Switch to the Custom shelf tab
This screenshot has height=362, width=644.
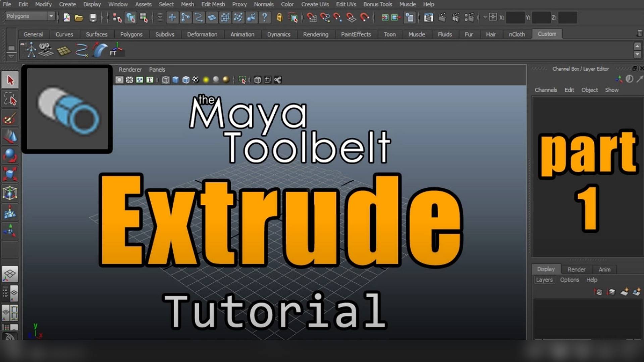pyautogui.click(x=547, y=34)
